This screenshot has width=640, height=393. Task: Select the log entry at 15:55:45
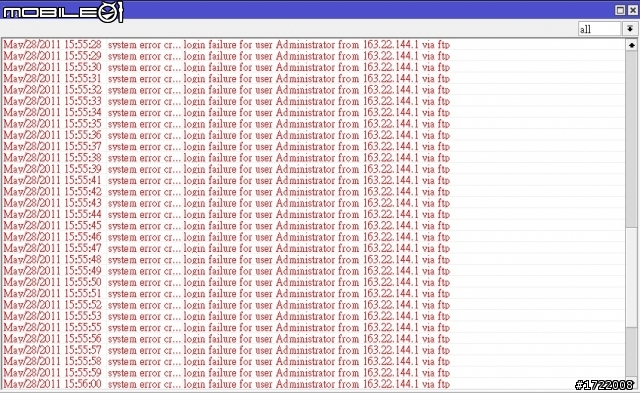point(313,226)
